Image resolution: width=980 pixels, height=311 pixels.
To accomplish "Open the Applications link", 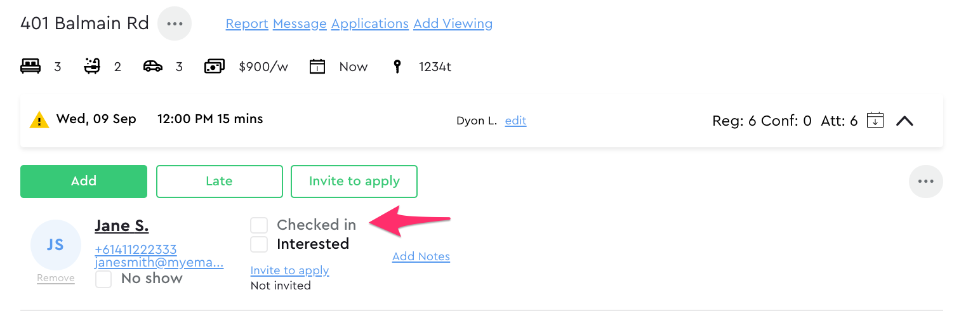I will (x=370, y=23).
